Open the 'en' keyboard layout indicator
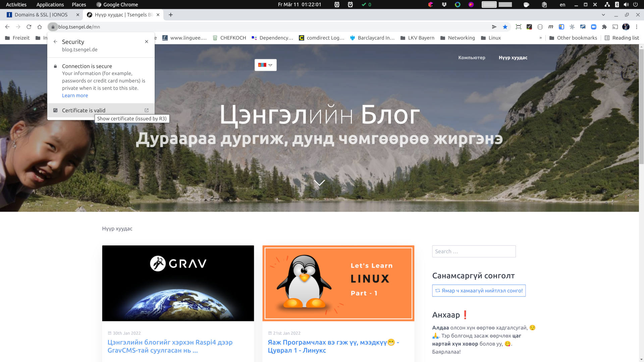This screenshot has height=362, width=644. pos(562,4)
